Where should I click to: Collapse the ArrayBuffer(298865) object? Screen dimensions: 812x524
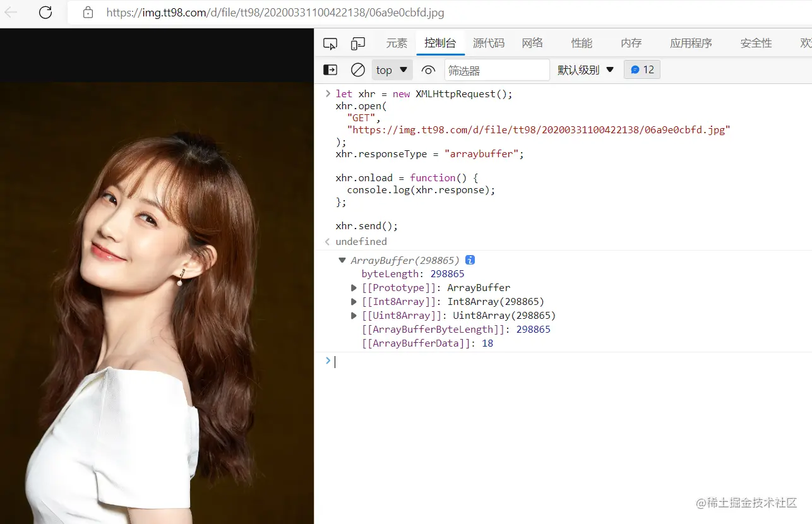pyautogui.click(x=342, y=260)
